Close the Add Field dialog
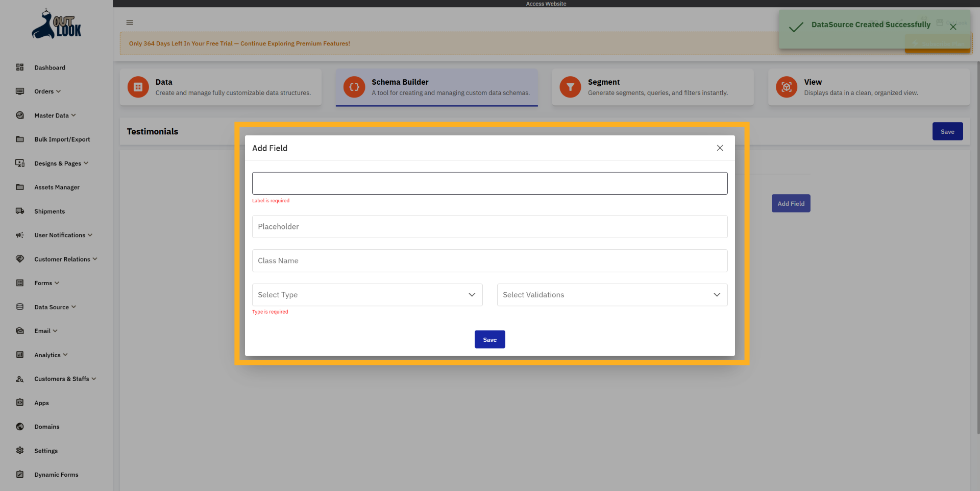The image size is (980, 491). [720, 148]
